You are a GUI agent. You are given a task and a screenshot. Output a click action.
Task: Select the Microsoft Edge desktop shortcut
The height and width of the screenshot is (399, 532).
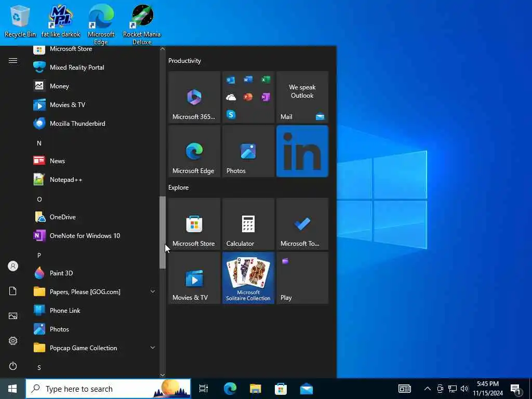(x=101, y=24)
